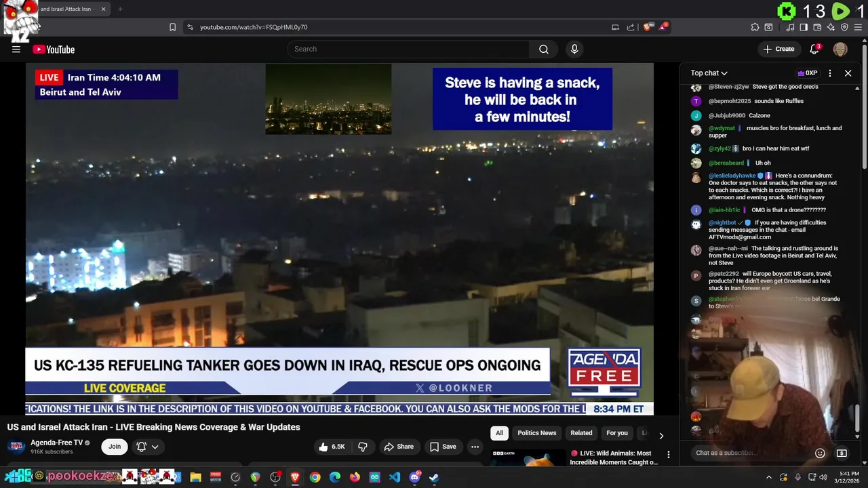This screenshot has height=488, width=868.
Task: Open the Wild Animals live video thumbnail
Action: click(x=528, y=457)
